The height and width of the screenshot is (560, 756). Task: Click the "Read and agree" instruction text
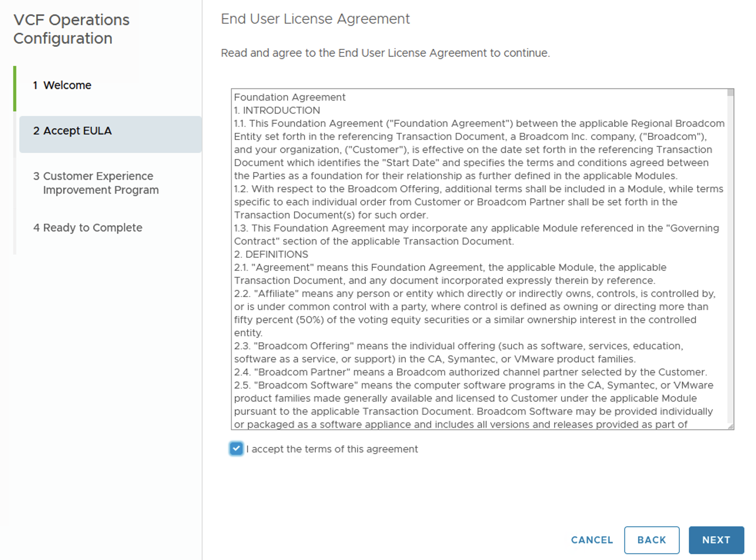point(385,53)
